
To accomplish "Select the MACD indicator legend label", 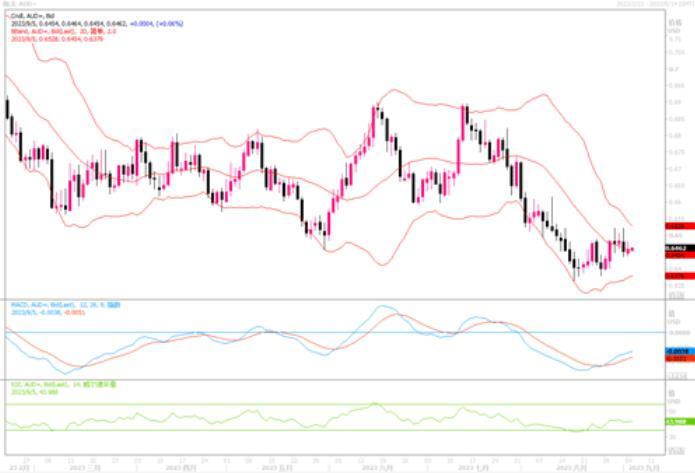I will click(65, 305).
